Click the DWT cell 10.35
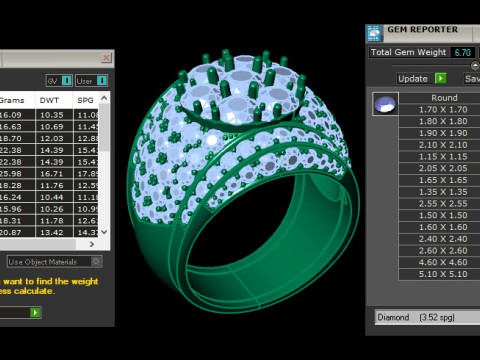 click(x=53, y=115)
